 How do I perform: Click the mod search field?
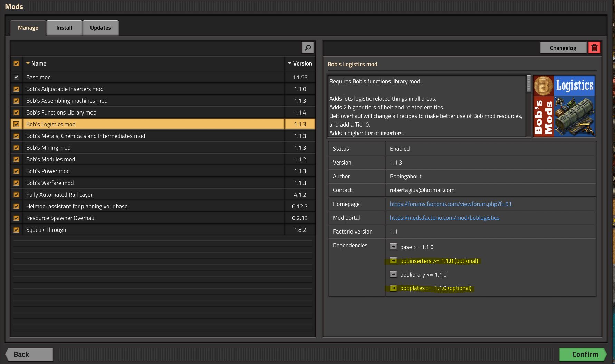click(156, 48)
